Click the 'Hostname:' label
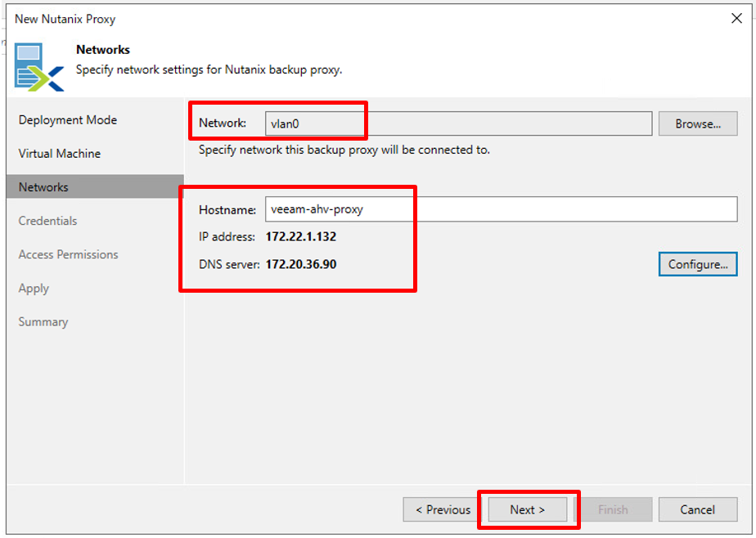 pos(227,210)
